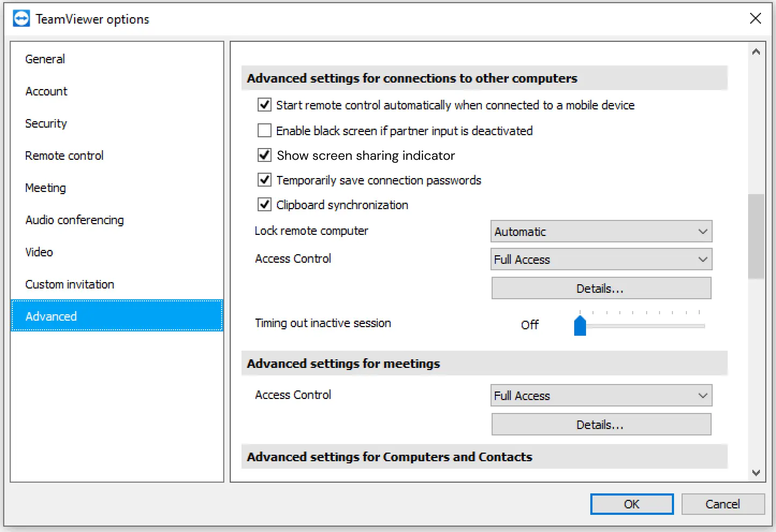Open Audio conferencing settings

117,220
